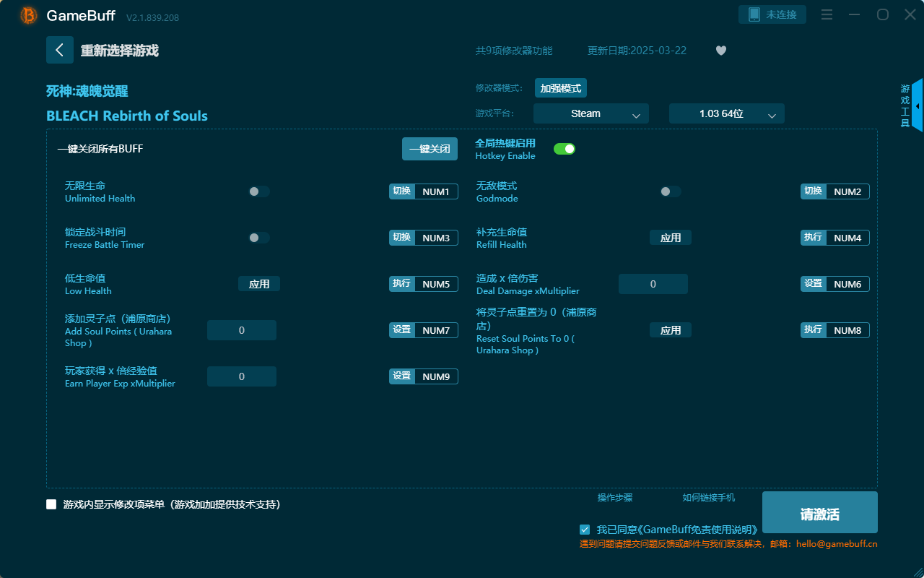Open the 游戏工具 side panel

905,105
